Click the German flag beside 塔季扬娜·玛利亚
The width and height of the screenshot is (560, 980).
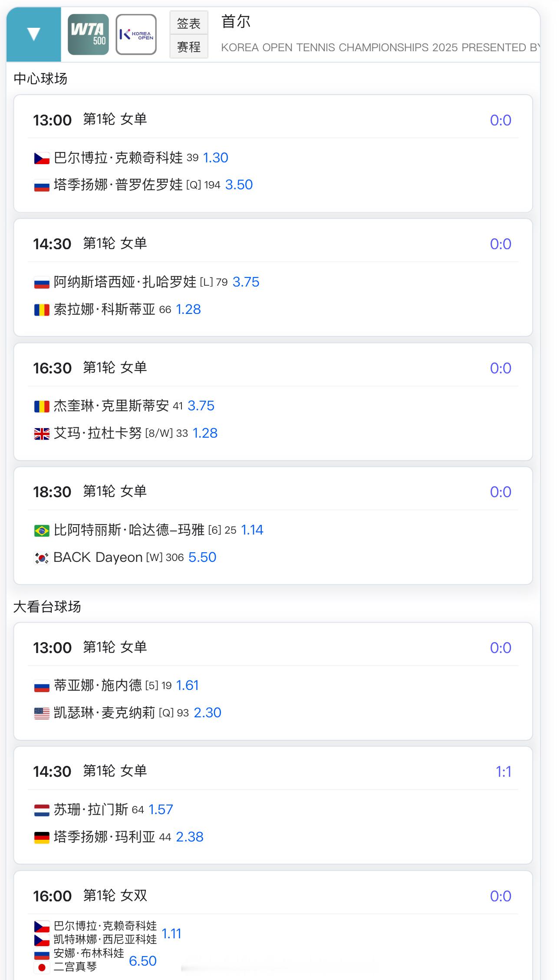42,837
